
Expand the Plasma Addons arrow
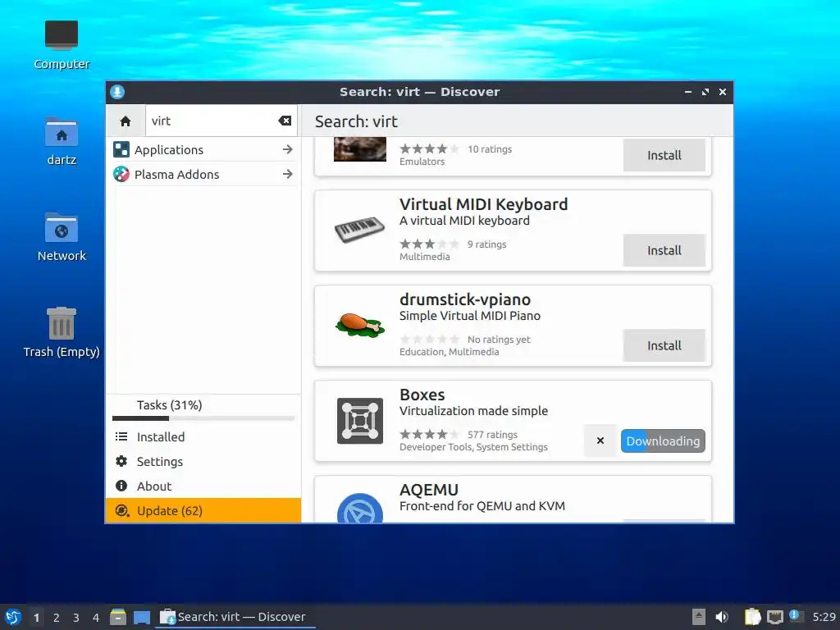coord(288,174)
